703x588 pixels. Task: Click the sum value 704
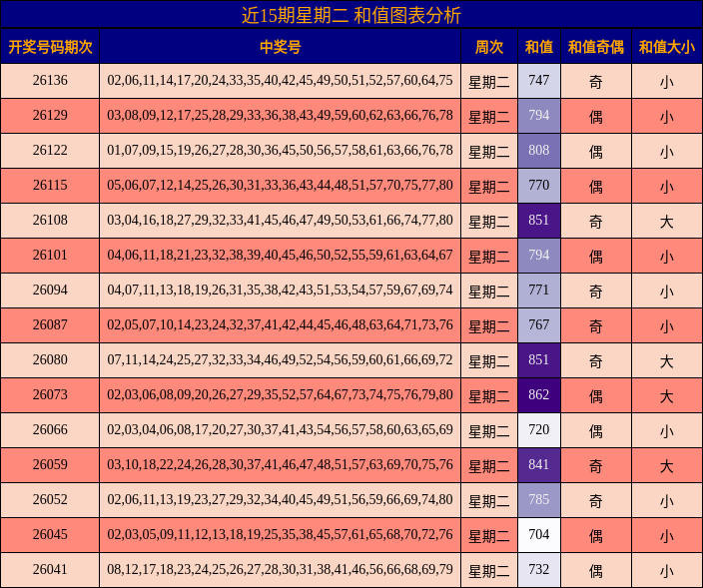tap(539, 535)
